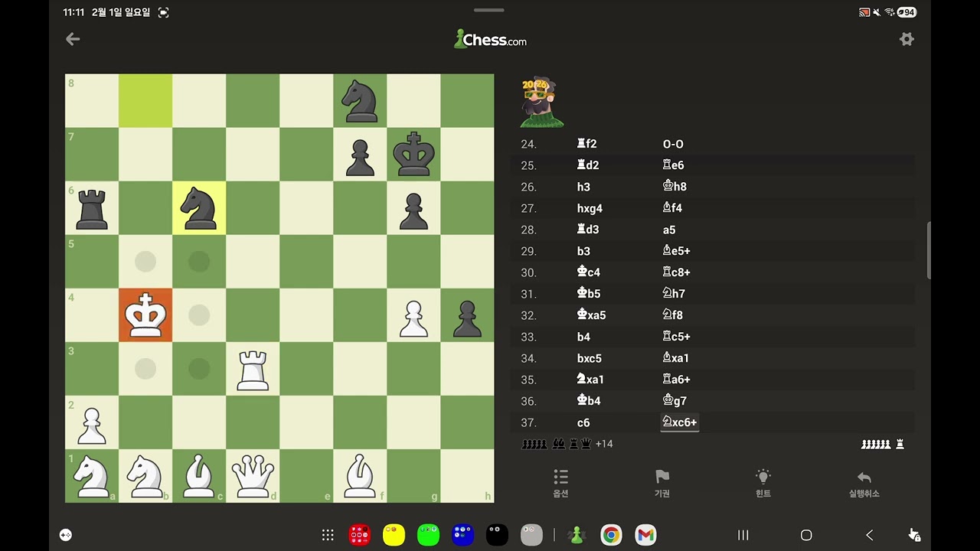
Task: Select the white knight on a1
Action: pyautogui.click(x=92, y=475)
